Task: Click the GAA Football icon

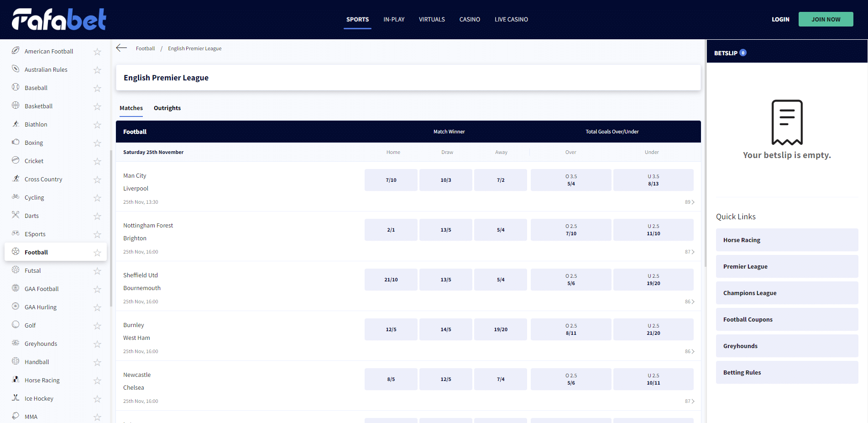Action: pyautogui.click(x=16, y=288)
